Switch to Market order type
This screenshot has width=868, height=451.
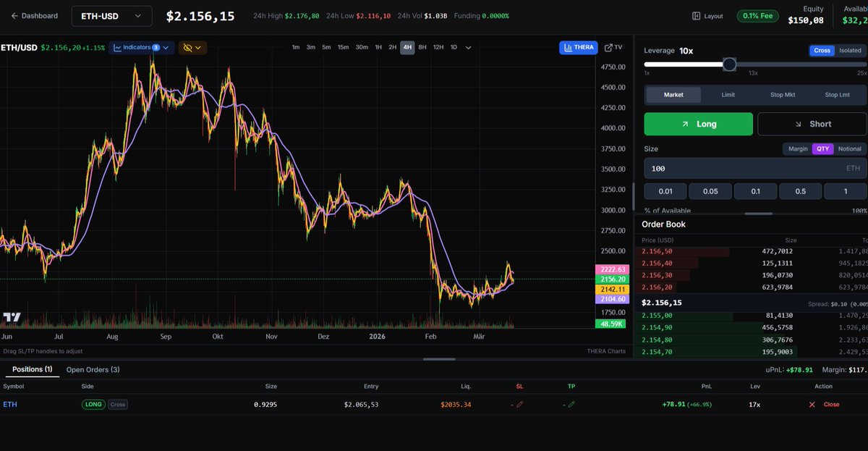pyautogui.click(x=673, y=95)
